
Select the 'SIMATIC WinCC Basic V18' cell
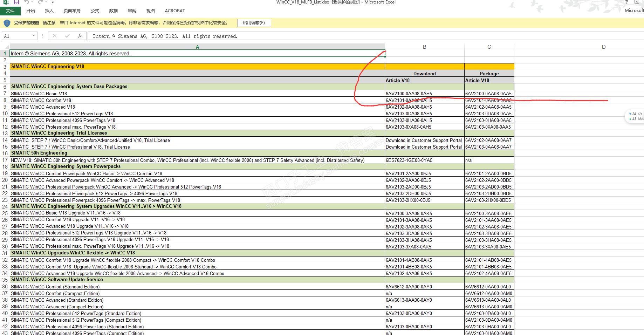tap(197, 94)
